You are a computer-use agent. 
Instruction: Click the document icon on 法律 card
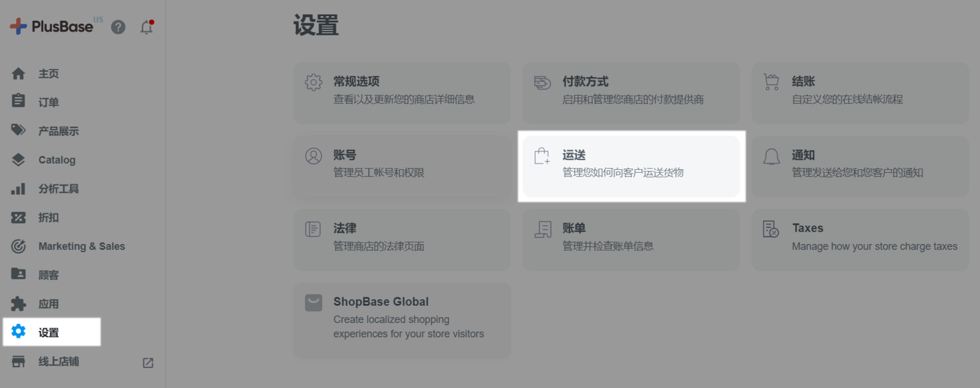pos(313,229)
